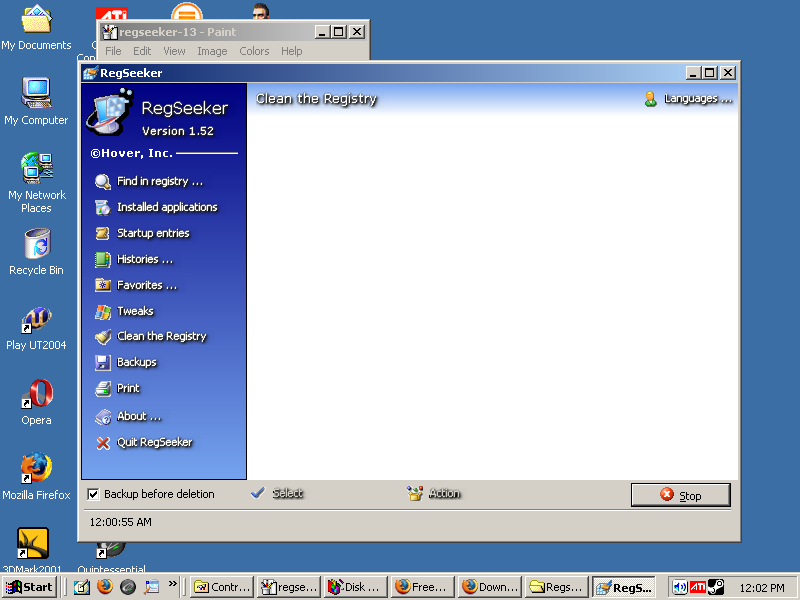
Task: Click the Startup entries icon
Action: tap(102, 234)
